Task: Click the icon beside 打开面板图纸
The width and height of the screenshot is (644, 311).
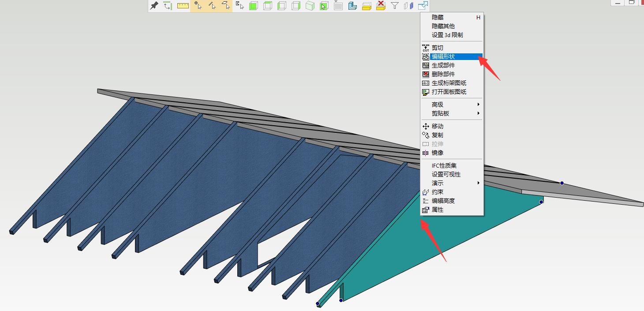Action: point(426,92)
